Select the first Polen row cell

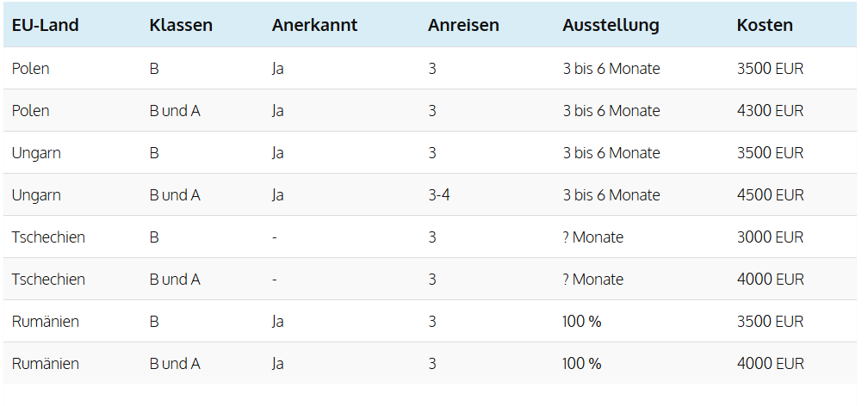pyautogui.click(x=30, y=69)
